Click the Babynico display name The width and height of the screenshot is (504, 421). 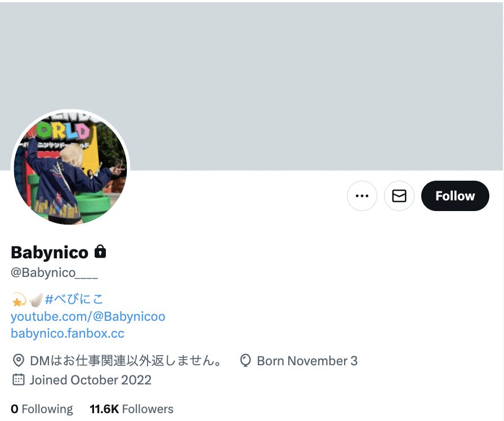pyautogui.click(x=50, y=252)
